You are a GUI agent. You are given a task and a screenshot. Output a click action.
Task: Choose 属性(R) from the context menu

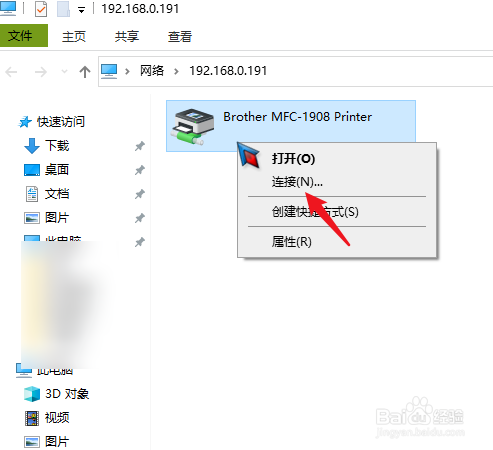291,242
